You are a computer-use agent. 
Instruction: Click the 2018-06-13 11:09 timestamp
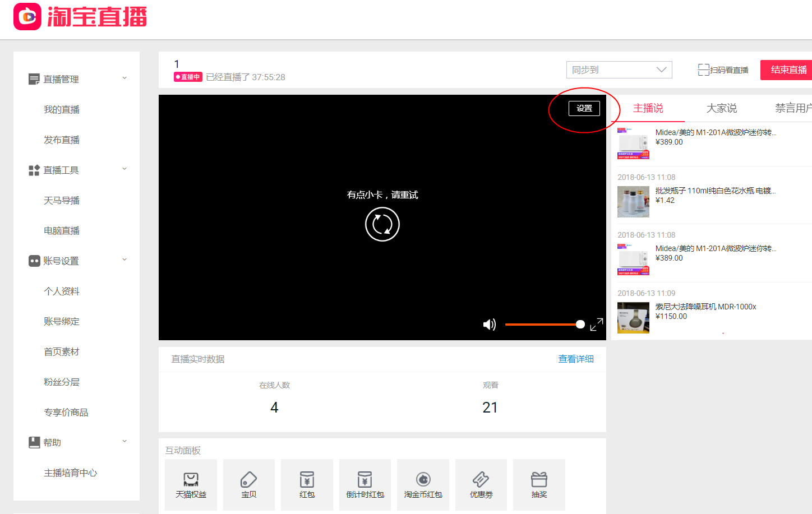(x=647, y=293)
